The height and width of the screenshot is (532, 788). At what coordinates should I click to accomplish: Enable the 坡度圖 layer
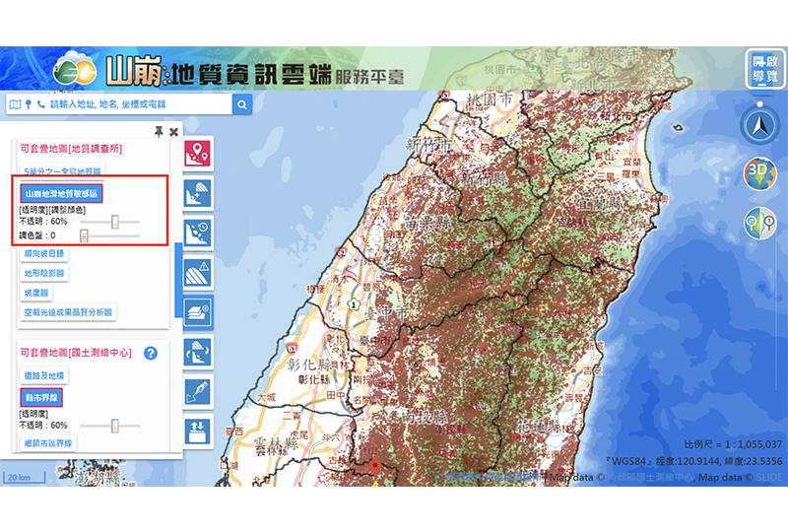coord(36,292)
